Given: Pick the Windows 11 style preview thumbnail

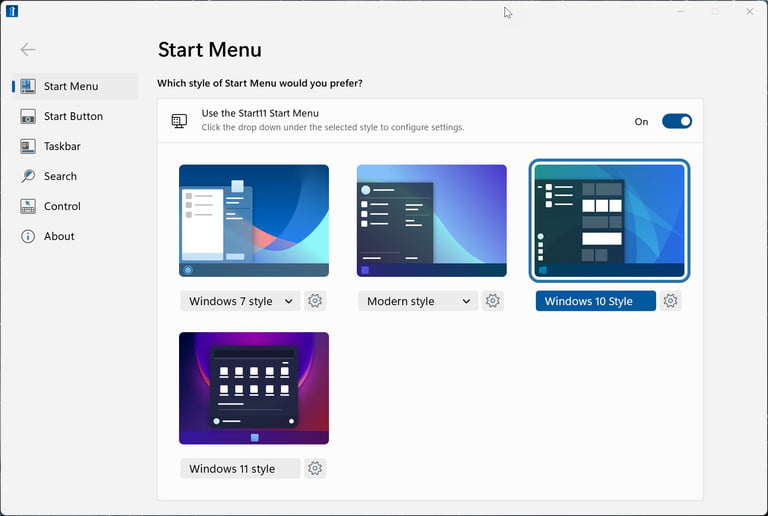Looking at the screenshot, I should (x=254, y=388).
